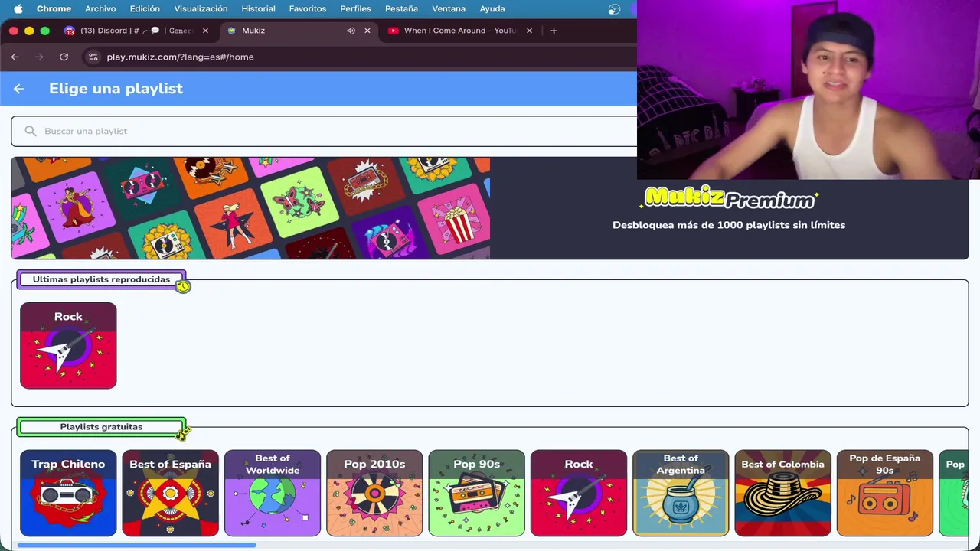This screenshot has width=980, height=551.
Task: Open the Apple menu
Action: pos(18,9)
